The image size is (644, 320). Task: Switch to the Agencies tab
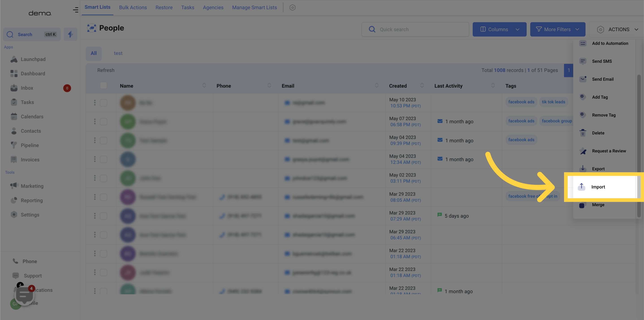(x=213, y=7)
